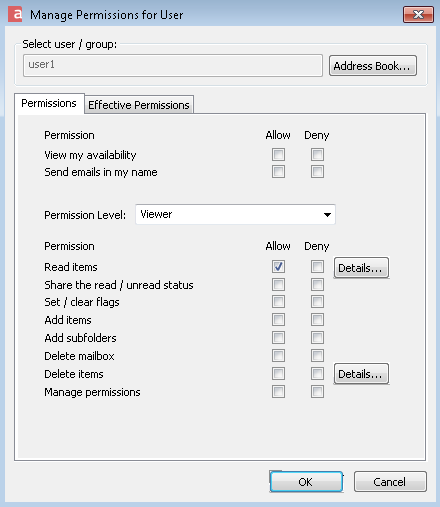Image resolution: width=440 pixels, height=507 pixels.
Task: Allow Add items permission
Action: point(278,320)
